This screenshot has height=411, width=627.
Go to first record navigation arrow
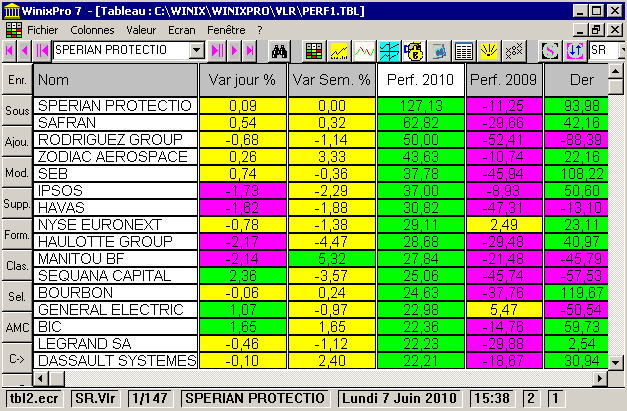pyautogui.click(x=10, y=51)
